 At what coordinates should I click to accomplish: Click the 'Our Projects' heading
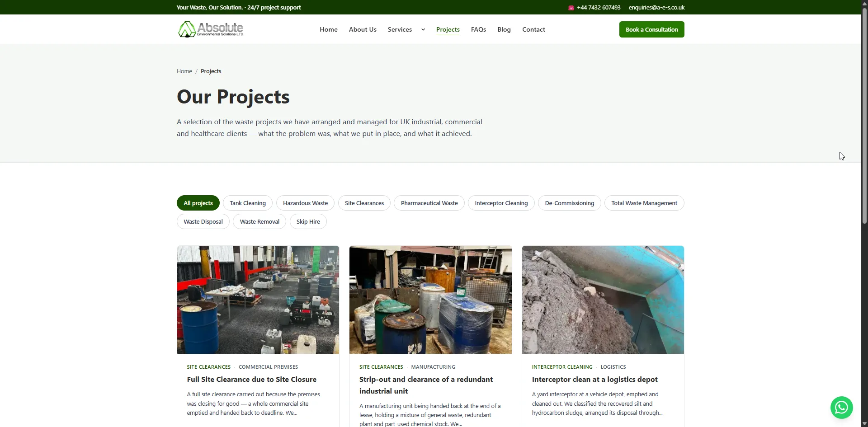pos(233,97)
